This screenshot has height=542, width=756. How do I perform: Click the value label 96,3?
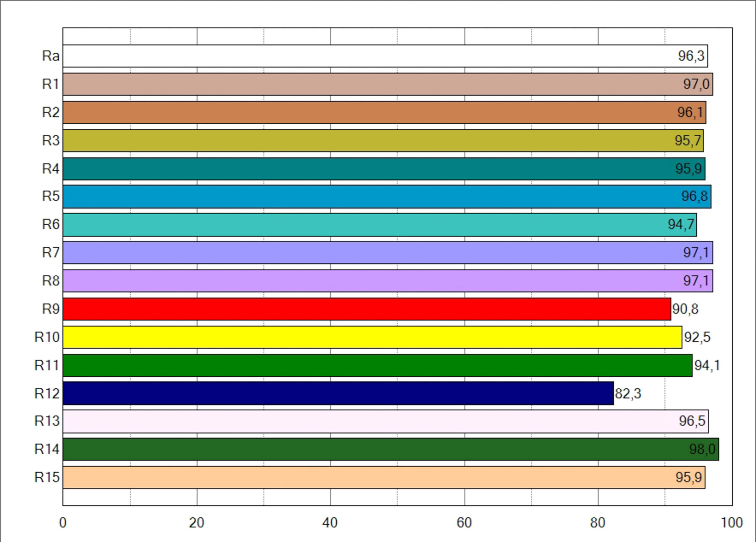click(x=691, y=56)
